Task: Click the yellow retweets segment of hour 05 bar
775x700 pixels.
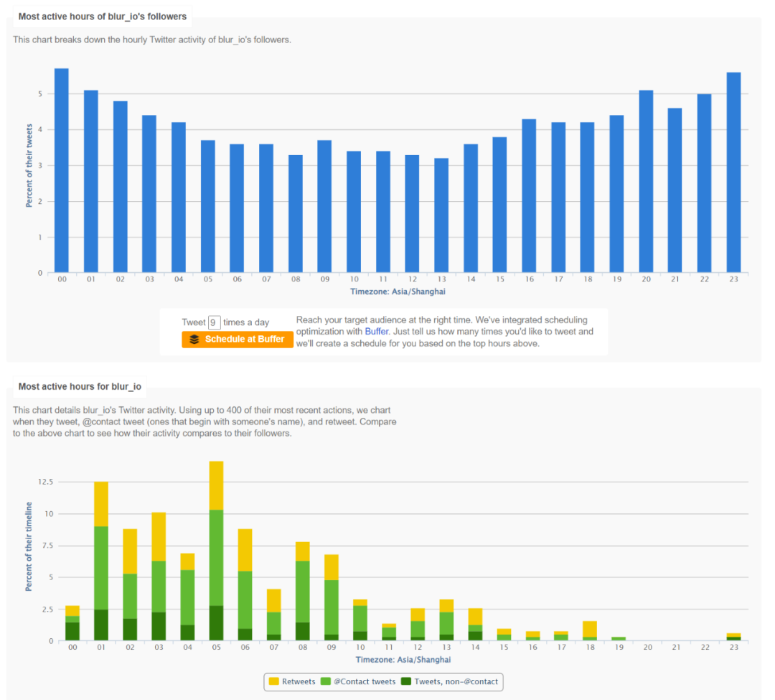Action: (x=217, y=485)
